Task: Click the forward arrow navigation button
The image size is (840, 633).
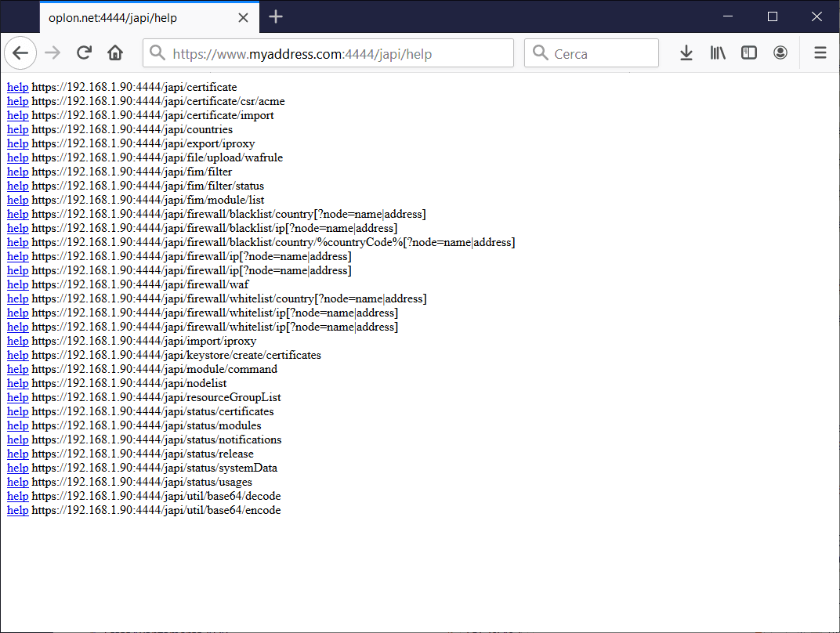Action: [52, 53]
